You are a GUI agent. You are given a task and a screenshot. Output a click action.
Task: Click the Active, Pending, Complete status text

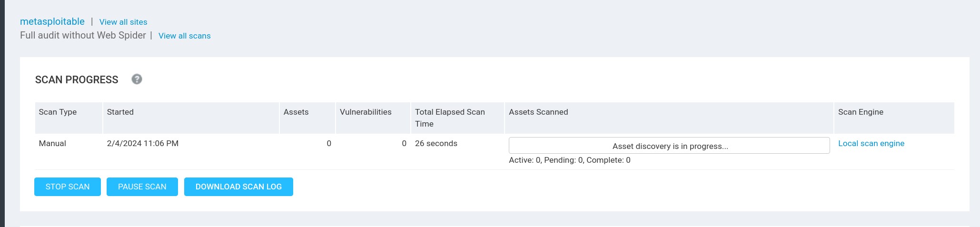(569, 160)
